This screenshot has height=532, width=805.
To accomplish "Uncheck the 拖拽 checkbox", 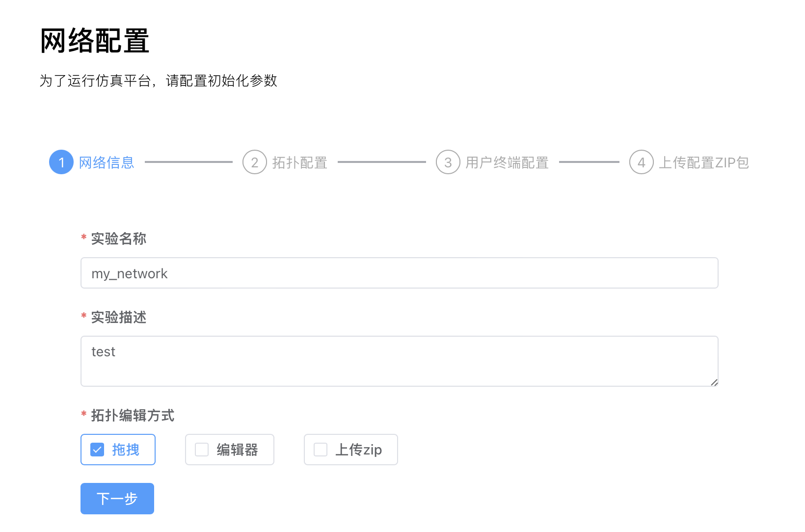I will coord(97,450).
